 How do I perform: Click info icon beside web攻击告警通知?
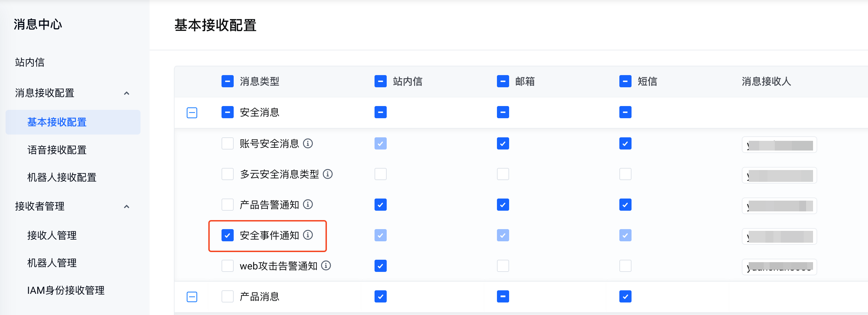click(x=326, y=266)
